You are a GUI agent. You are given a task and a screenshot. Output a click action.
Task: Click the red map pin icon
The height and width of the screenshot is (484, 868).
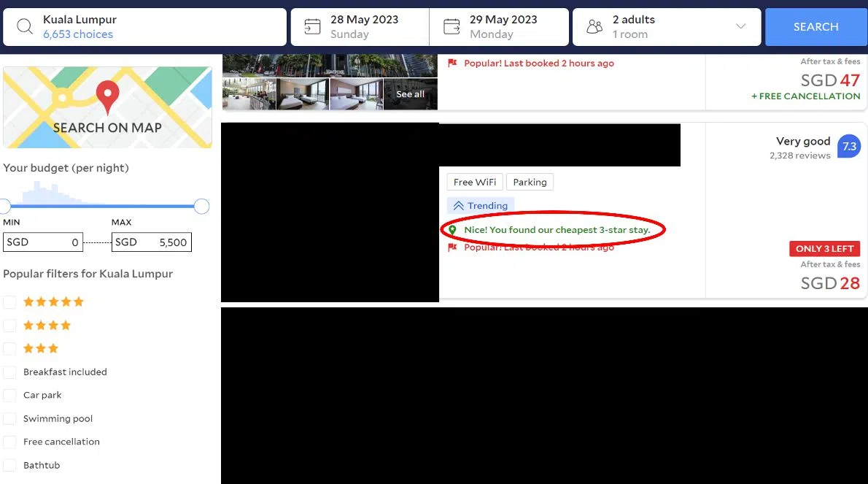click(108, 96)
